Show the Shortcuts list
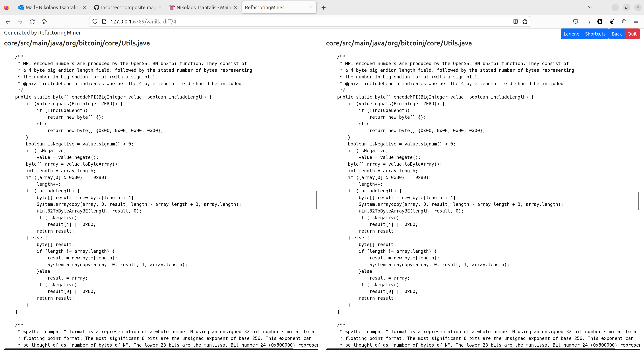This screenshot has width=644, height=362. [x=595, y=34]
